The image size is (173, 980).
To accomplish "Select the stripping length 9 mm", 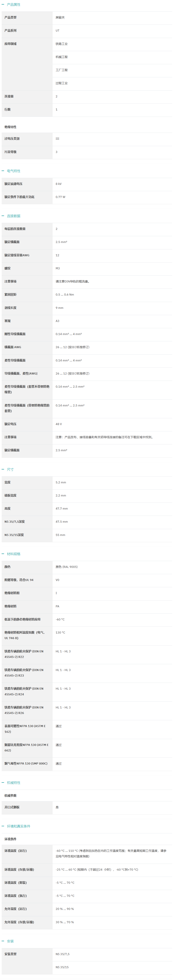I will 59,308.
